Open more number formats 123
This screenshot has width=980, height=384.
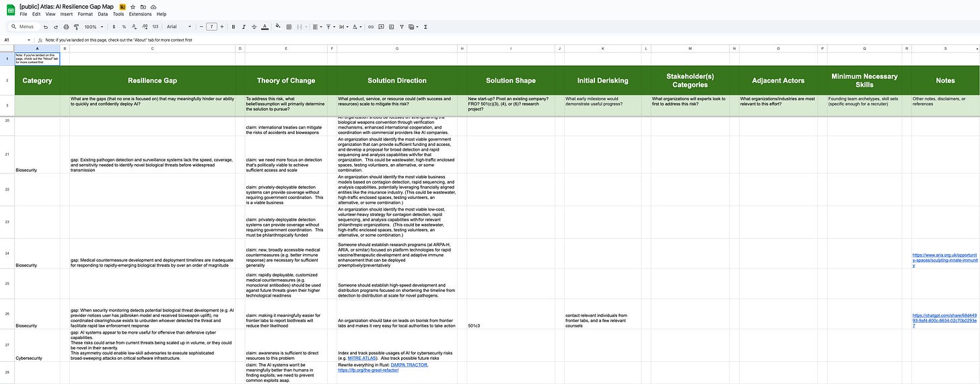coord(155,27)
